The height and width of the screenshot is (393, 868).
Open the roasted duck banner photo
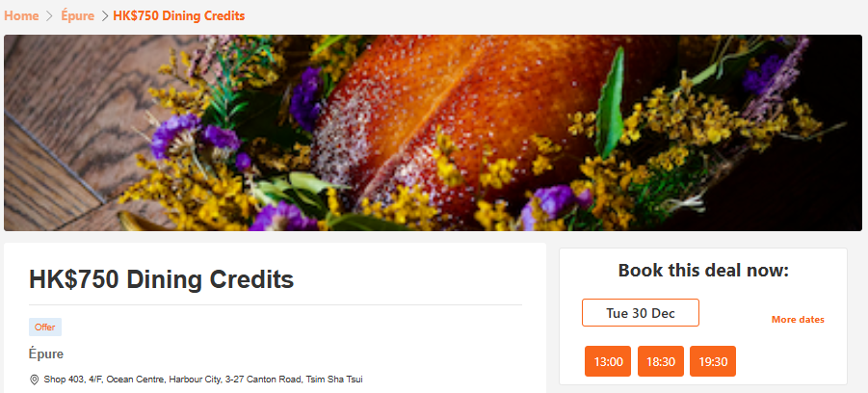click(433, 133)
